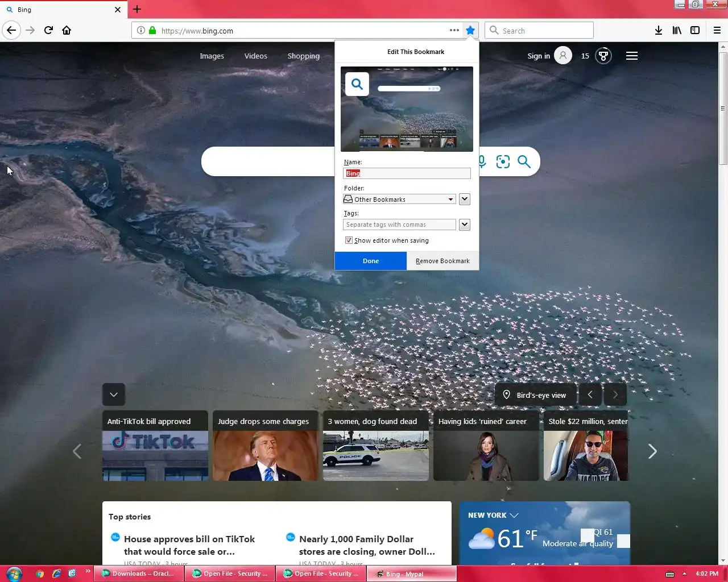Image resolution: width=728 pixels, height=582 pixels.
Task: Click the forward navigation arrow
Action: pyautogui.click(x=31, y=30)
